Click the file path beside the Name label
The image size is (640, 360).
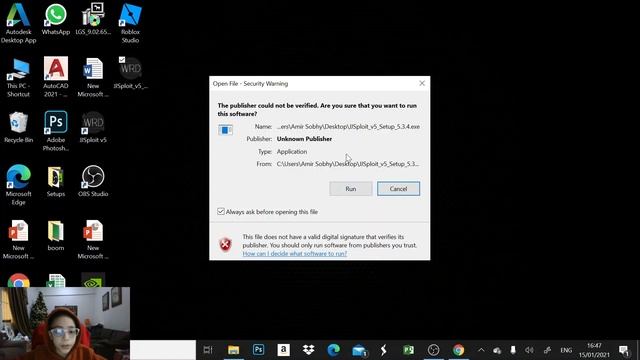tap(348, 127)
